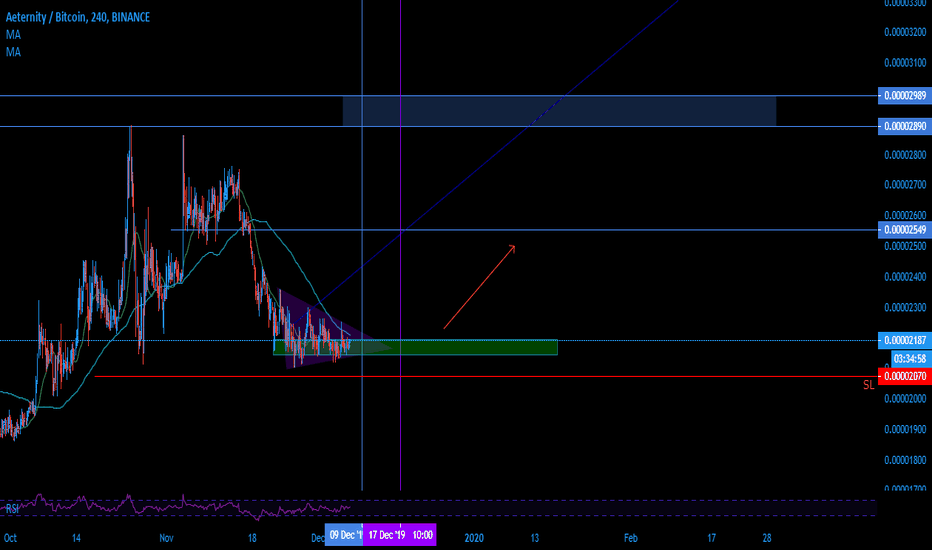932x550 pixels.
Task: Click the red stop-loss price label 0.00002070
Action: click(x=905, y=376)
